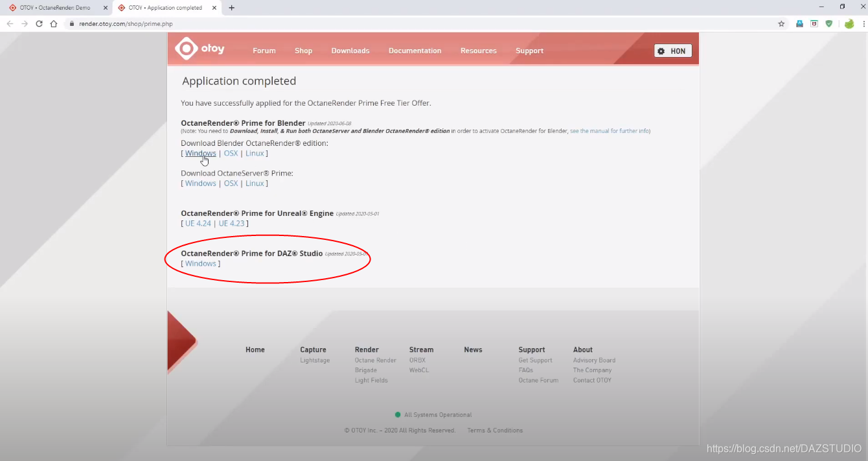Image resolution: width=868 pixels, height=461 pixels.
Task: Open the Shop menu item
Action: coord(303,51)
